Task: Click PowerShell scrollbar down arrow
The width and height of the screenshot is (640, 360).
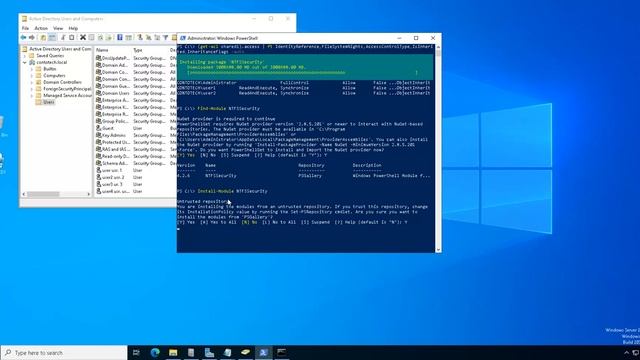Action: (x=438, y=250)
